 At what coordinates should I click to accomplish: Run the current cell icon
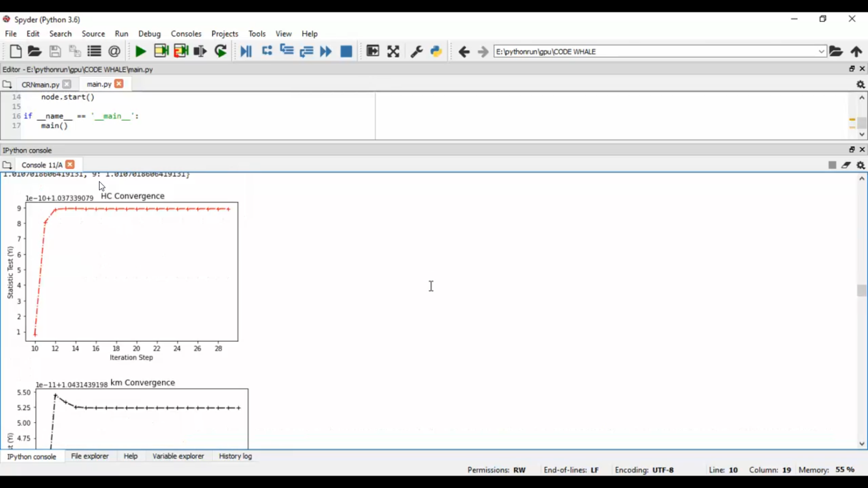161,51
